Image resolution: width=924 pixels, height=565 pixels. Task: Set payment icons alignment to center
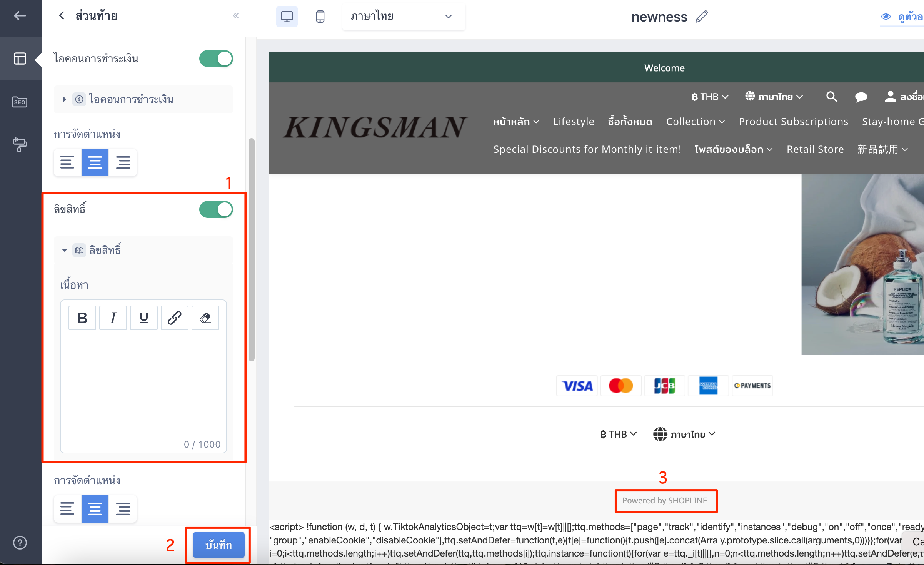point(95,162)
